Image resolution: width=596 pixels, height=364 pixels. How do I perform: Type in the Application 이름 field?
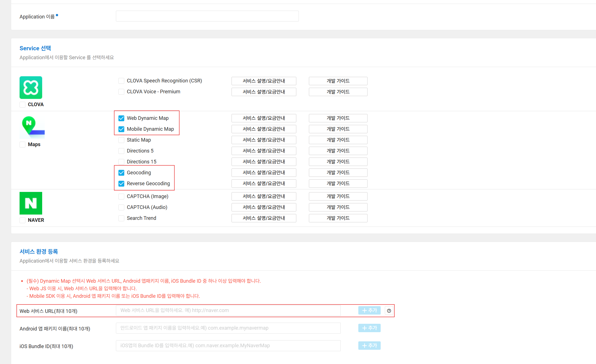(207, 16)
